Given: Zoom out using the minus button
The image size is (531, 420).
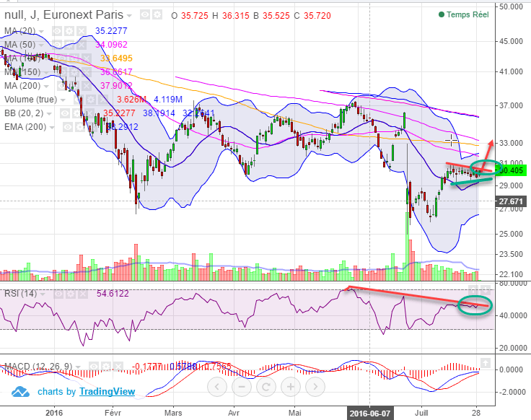Looking at the screenshot, I should (242, 387).
